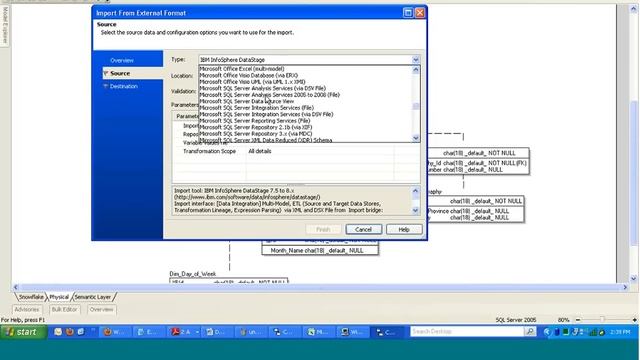Switch to the Adobe Reader '2 A' taskbar button

(185, 332)
